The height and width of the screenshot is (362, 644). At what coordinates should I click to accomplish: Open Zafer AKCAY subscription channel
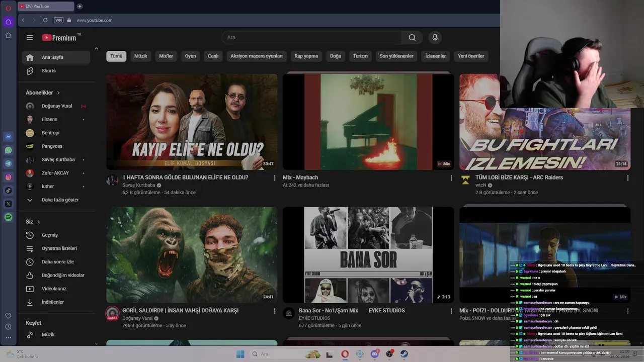56,173
